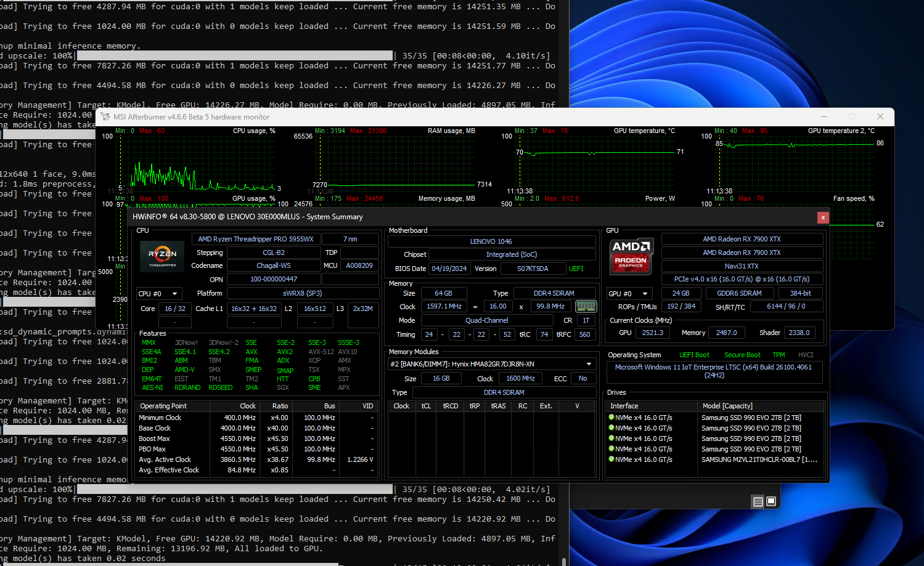Click the Interface column header in Drives

click(x=651, y=406)
